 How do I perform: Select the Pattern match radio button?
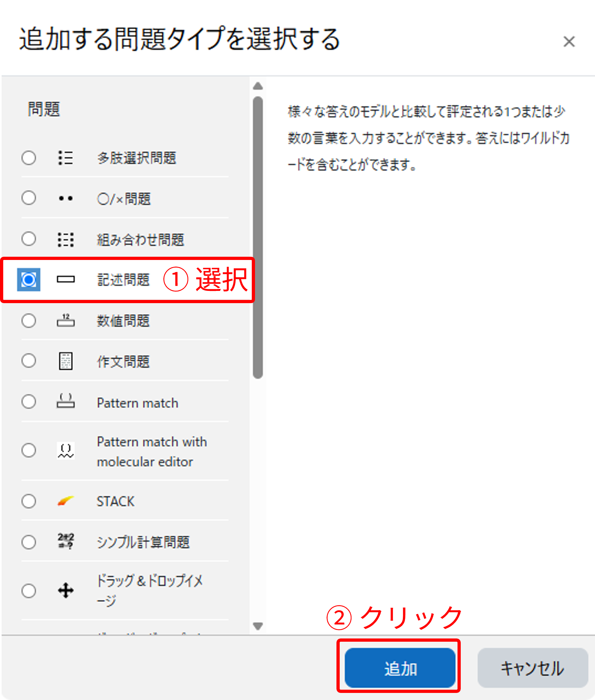click(29, 402)
